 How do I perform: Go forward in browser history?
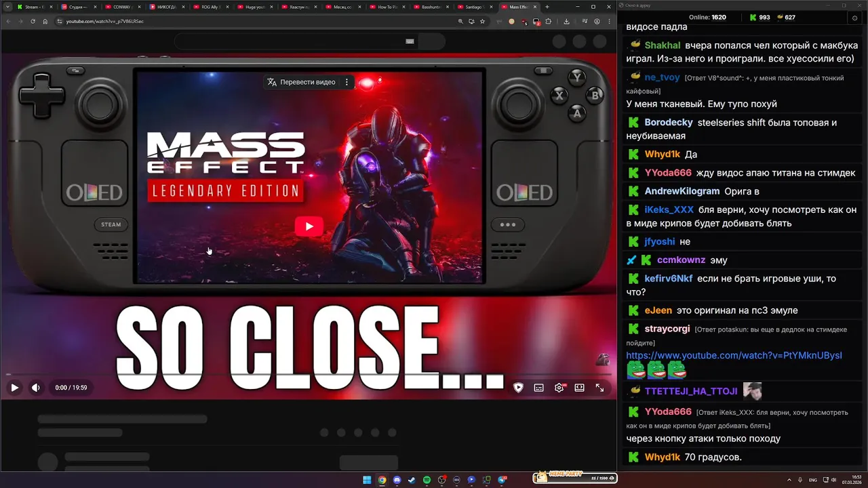tap(20, 21)
